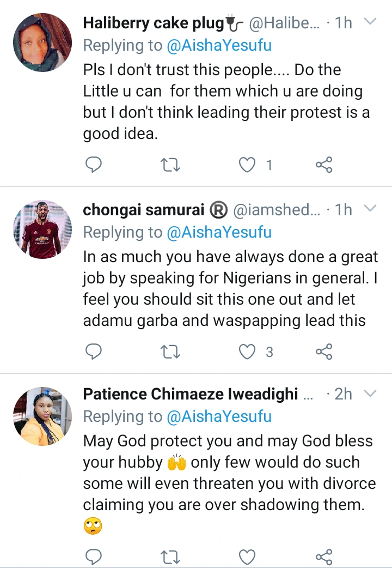
Task: Reply to Patience Chimaeze Iweadighi's tweet
Action: pos(94,556)
